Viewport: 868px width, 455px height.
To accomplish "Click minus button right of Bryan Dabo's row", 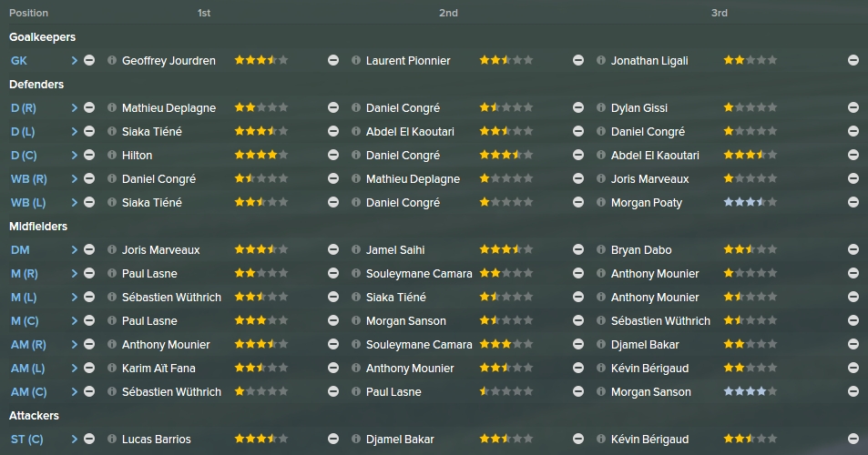I will [853, 249].
